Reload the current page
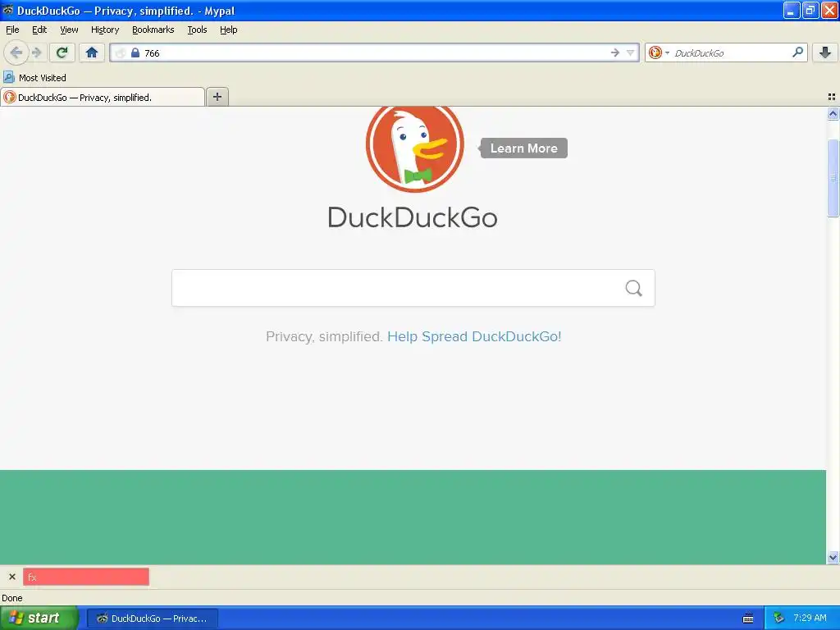840x630 pixels. 62,52
